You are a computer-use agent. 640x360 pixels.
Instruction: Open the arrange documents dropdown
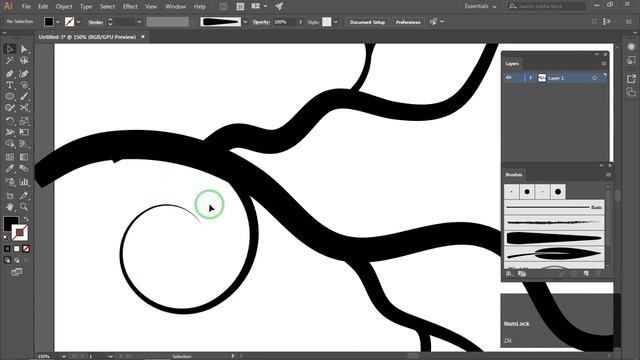pos(265,6)
